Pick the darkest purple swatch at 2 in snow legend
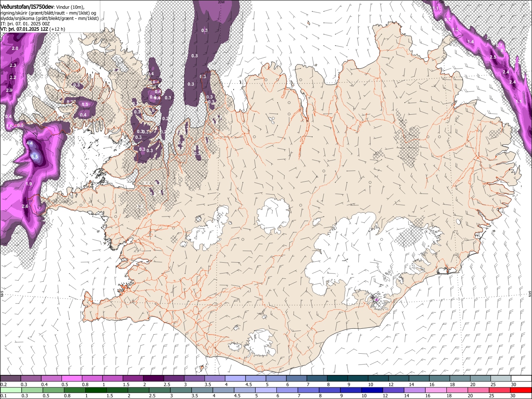 pyautogui.click(x=153, y=379)
